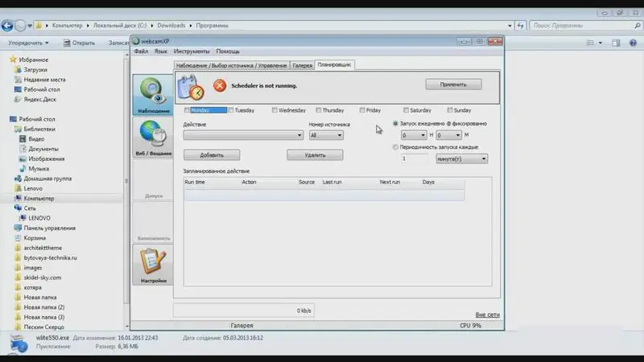644x362 pixels.
Task: Click the Видео library icon in Explorer
Action: (23, 138)
